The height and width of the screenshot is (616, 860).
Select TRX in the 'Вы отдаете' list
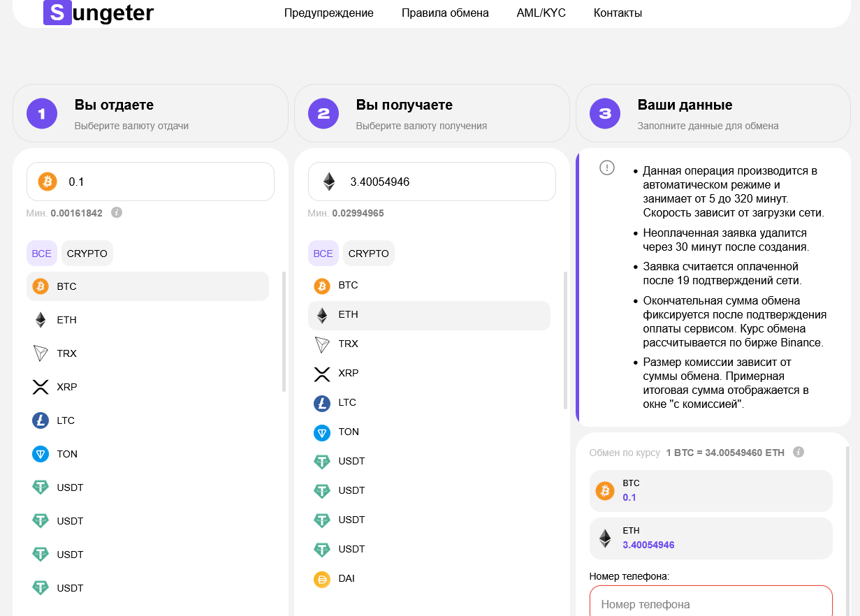tap(66, 353)
